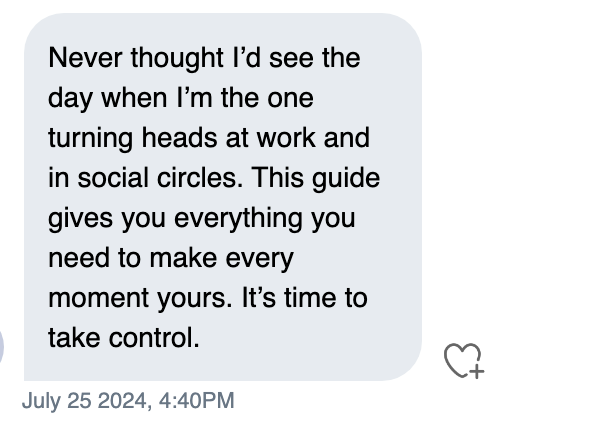Click the line 'turning heads at work and'
This screenshot has width=608, height=428.
pos(209,138)
